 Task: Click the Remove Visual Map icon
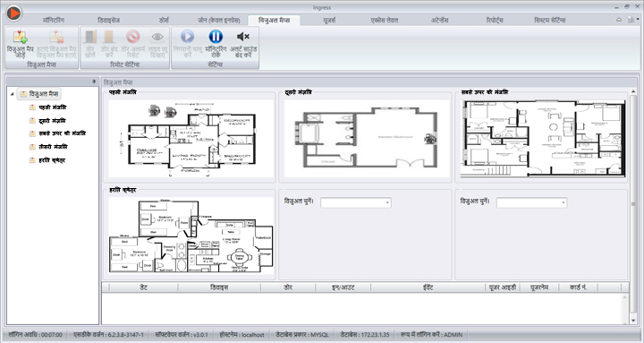56,37
